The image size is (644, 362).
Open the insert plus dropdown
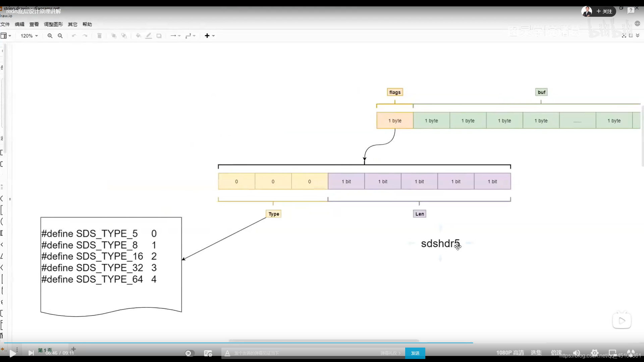tap(210, 36)
